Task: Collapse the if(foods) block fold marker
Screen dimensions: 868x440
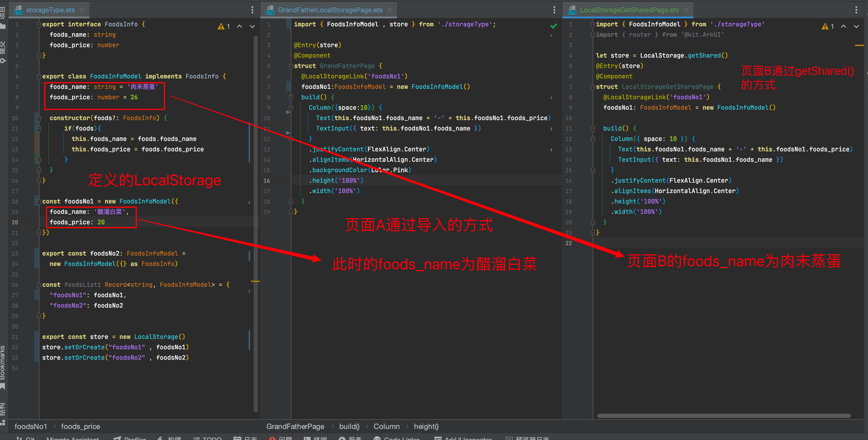Action: point(39,128)
